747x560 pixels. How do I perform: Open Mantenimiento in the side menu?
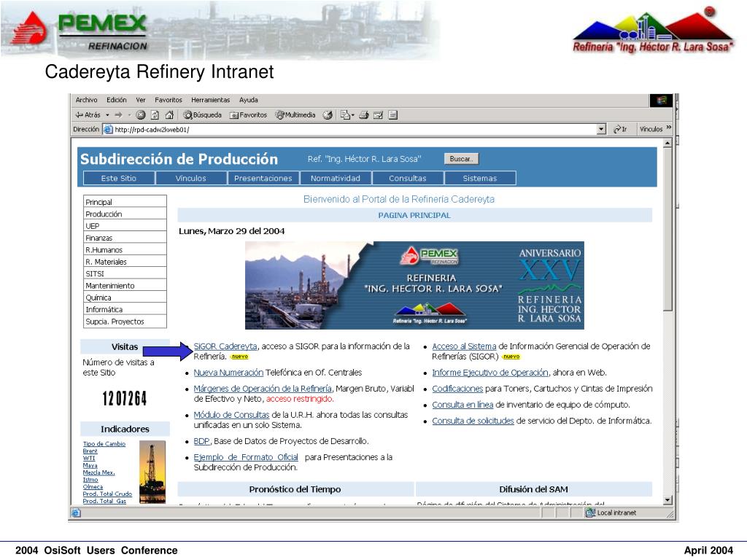pyautogui.click(x=125, y=285)
